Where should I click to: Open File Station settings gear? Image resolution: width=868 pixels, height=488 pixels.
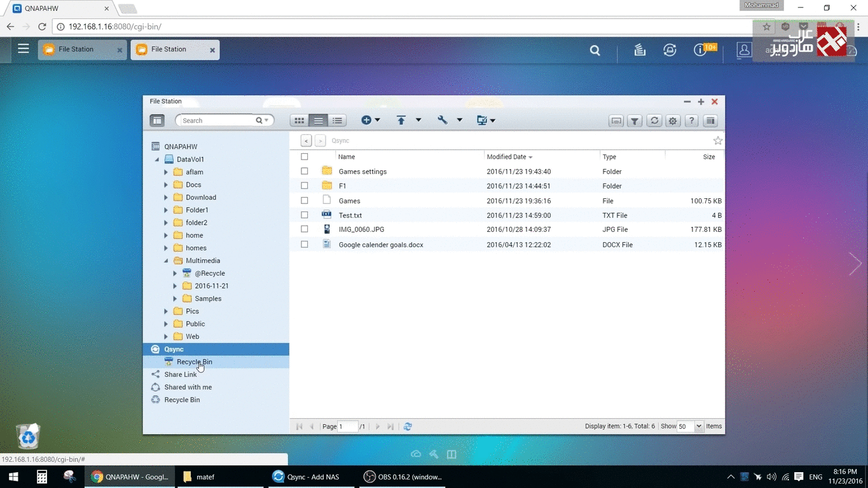click(673, 121)
